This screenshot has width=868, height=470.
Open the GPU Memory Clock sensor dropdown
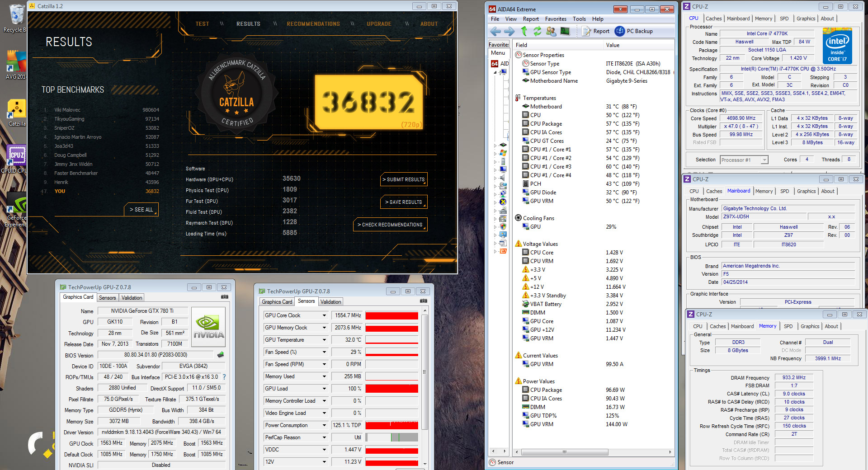click(324, 328)
